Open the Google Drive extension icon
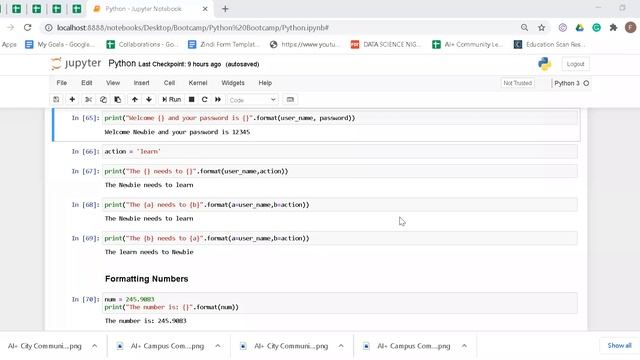The height and width of the screenshot is (360, 640). [580, 28]
